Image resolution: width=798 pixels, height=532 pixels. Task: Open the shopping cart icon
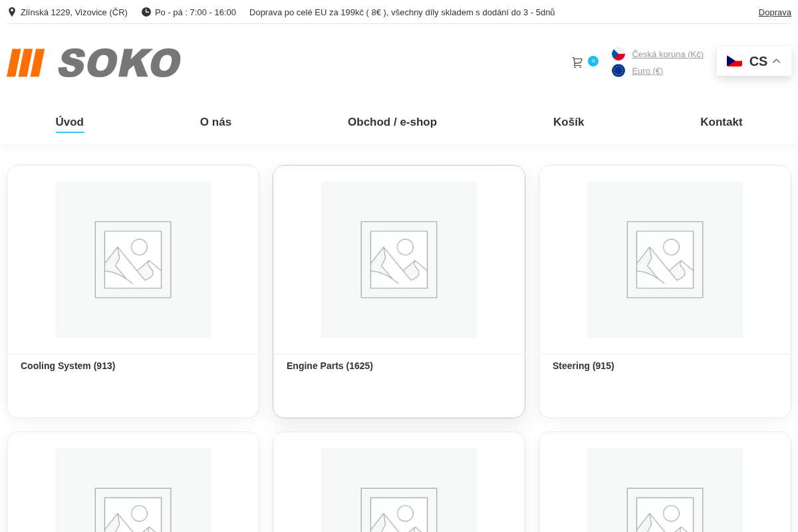click(x=577, y=63)
